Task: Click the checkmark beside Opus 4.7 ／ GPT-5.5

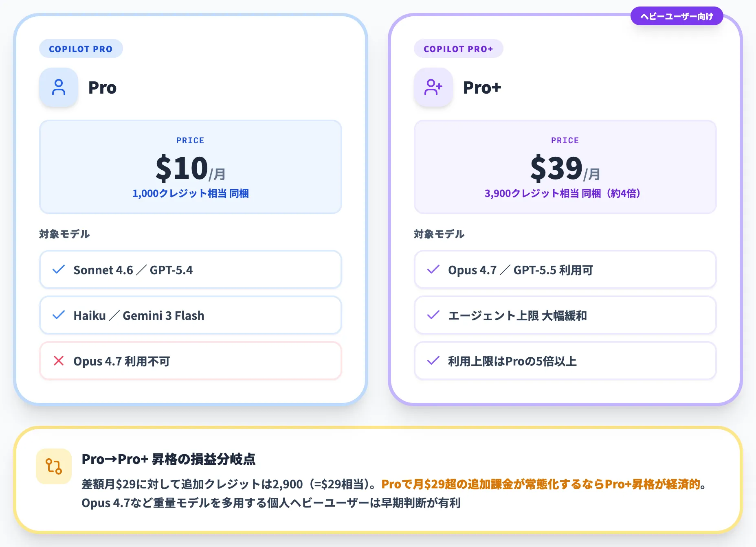Action: [433, 269]
